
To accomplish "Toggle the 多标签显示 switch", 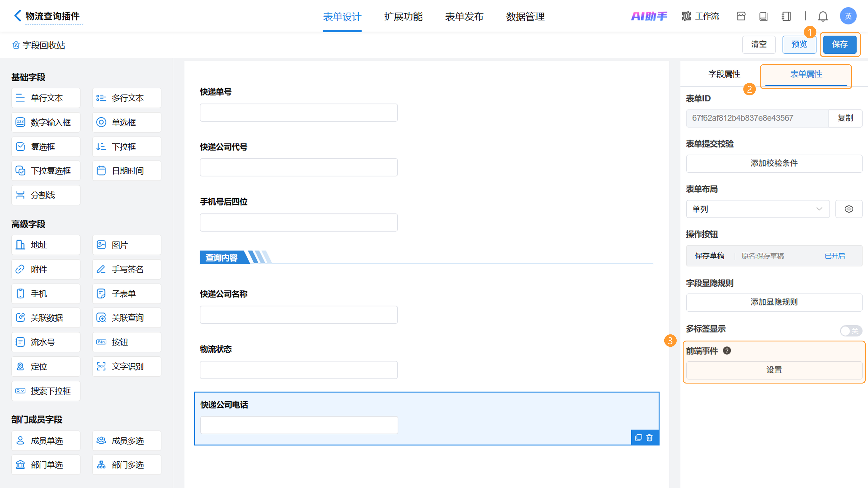I will coord(851,331).
